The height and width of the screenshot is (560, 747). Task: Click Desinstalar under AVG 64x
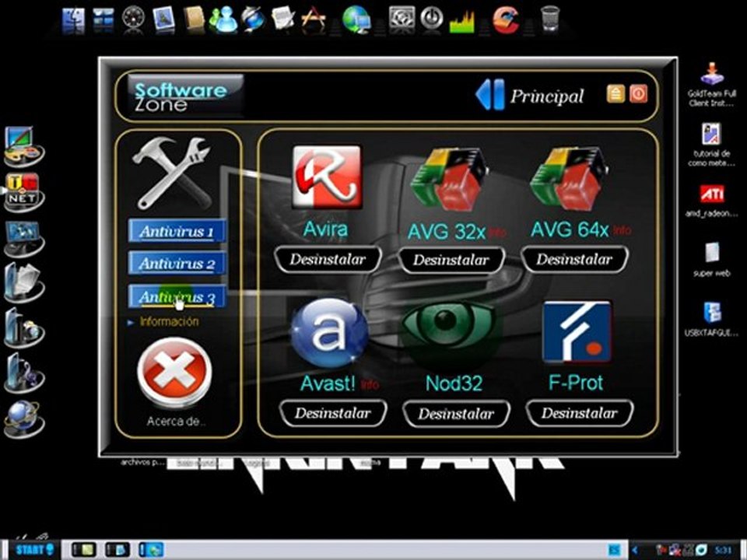(574, 260)
